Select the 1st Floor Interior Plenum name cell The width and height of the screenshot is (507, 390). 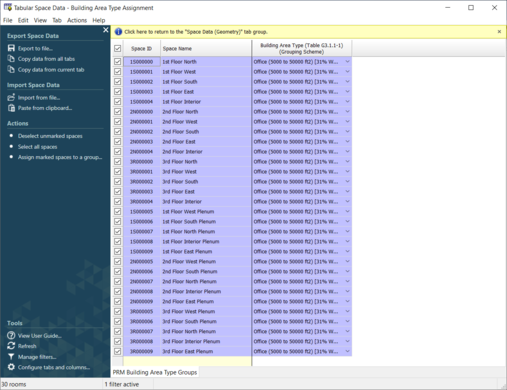(206, 242)
